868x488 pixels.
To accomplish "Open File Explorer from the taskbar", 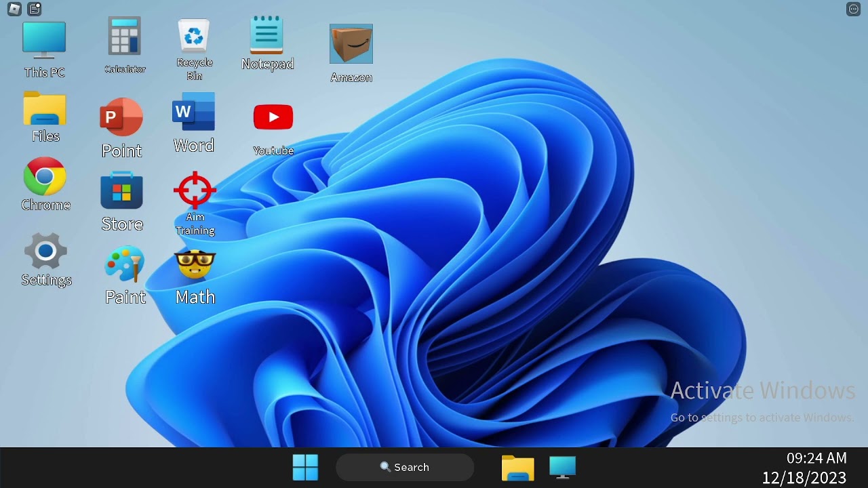I will click(517, 468).
